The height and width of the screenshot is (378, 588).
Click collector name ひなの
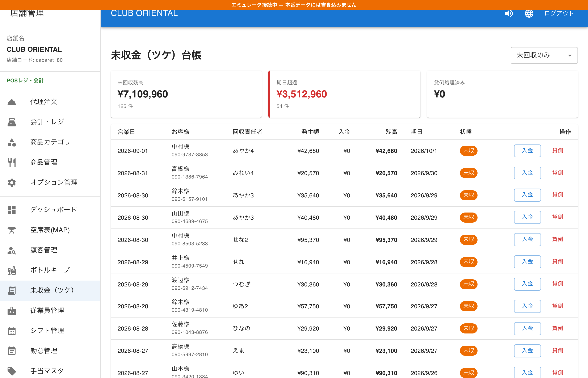241,328
